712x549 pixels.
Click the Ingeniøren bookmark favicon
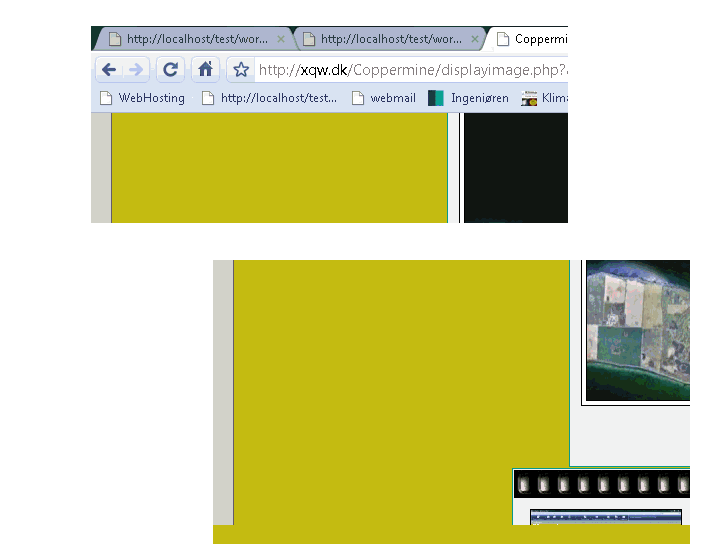435,98
